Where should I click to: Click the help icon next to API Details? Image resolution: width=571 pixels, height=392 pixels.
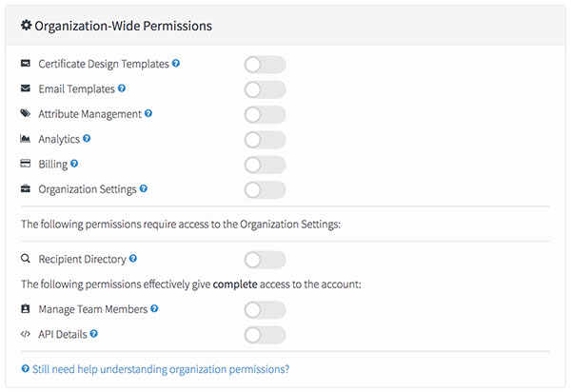point(93,334)
